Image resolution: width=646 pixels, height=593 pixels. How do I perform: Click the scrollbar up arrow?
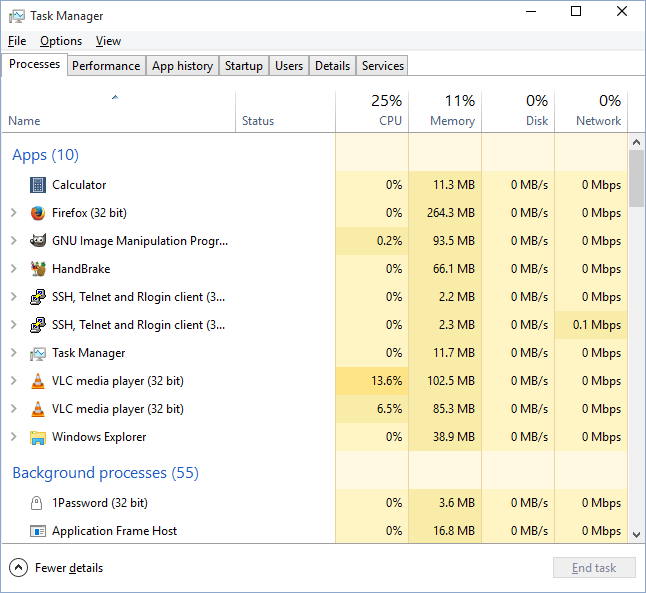(637, 143)
